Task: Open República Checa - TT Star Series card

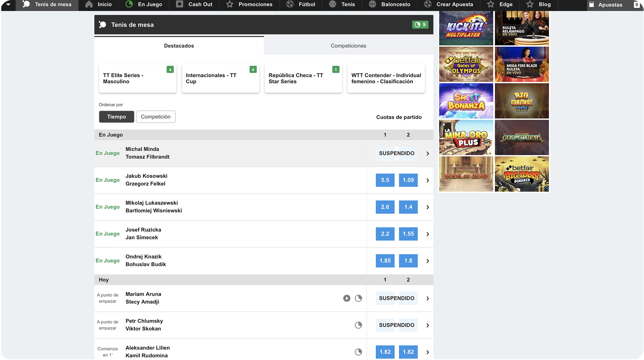Action: [303, 78]
